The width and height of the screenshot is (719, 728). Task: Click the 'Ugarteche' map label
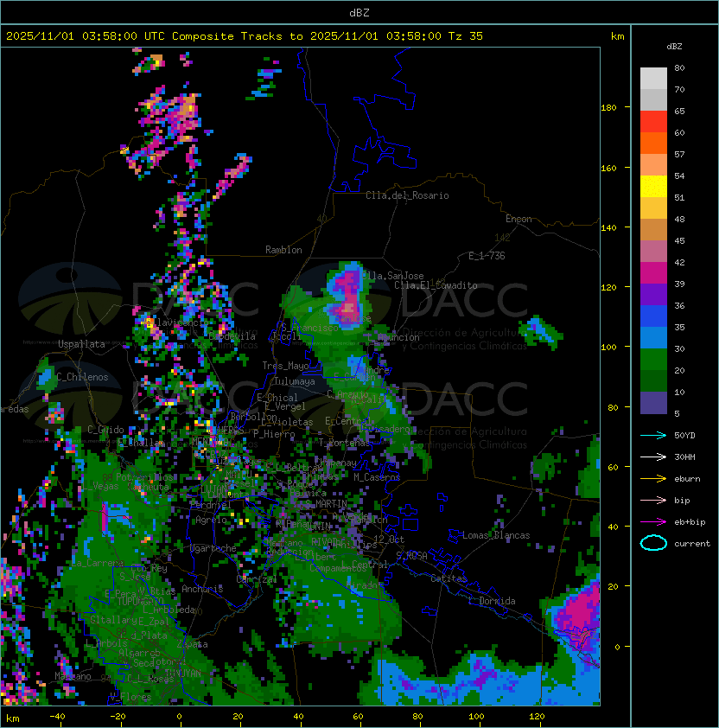[213, 548]
